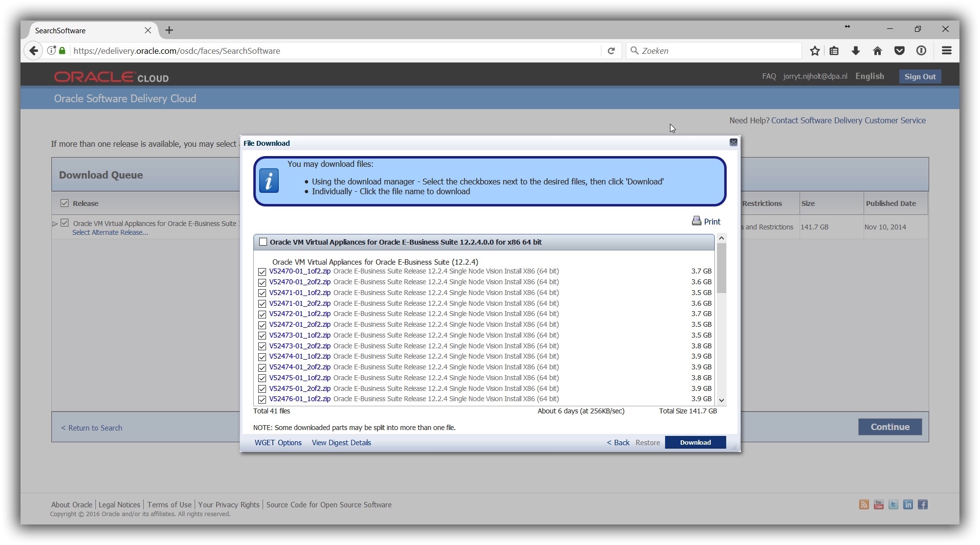980x545 pixels.
Task: Click the green padlock security icon
Action: click(62, 50)
